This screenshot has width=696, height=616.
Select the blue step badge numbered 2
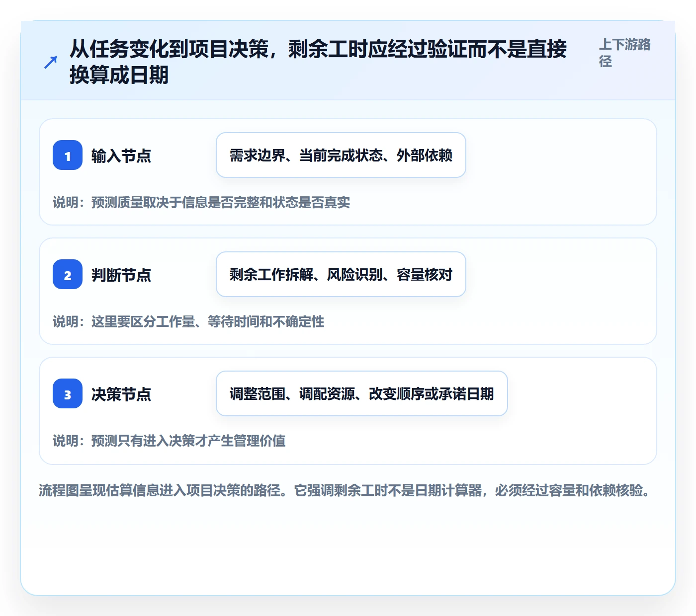click(x=68, y=274)
